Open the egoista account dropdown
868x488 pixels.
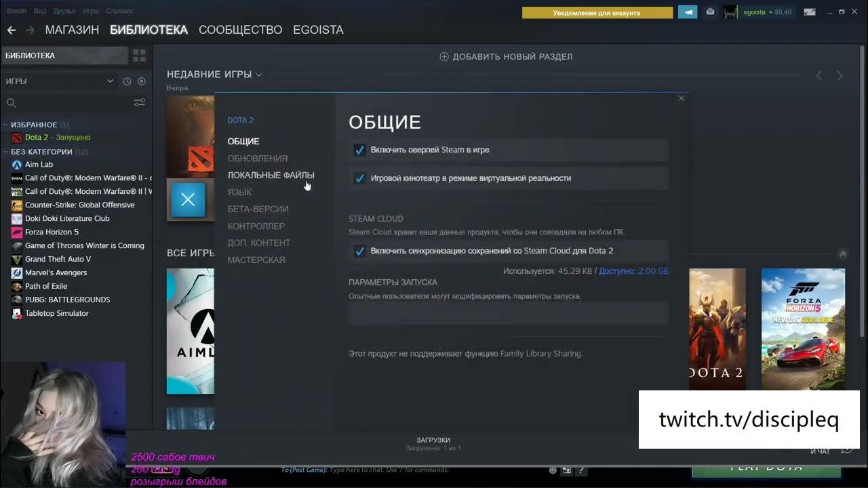[768, 12]
